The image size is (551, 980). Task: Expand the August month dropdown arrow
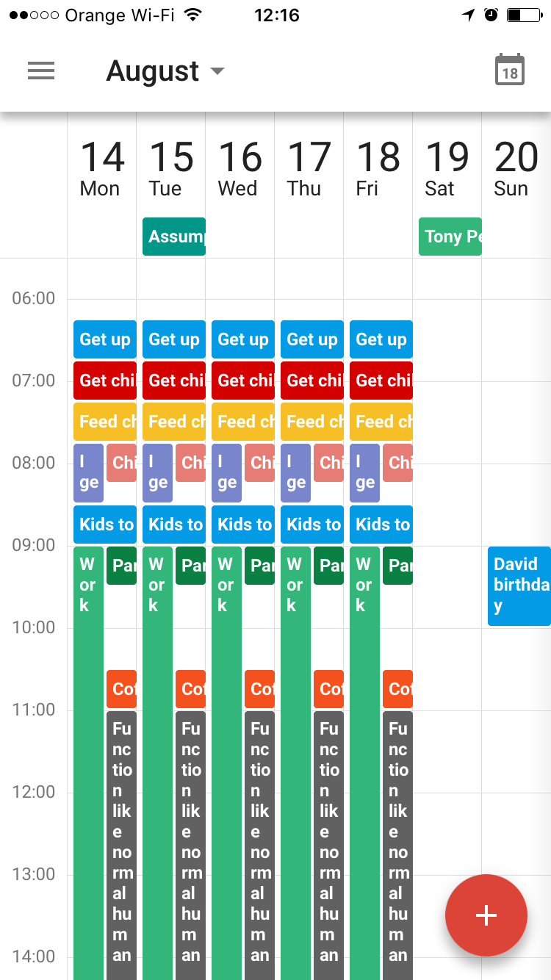[x=217, y=71]
